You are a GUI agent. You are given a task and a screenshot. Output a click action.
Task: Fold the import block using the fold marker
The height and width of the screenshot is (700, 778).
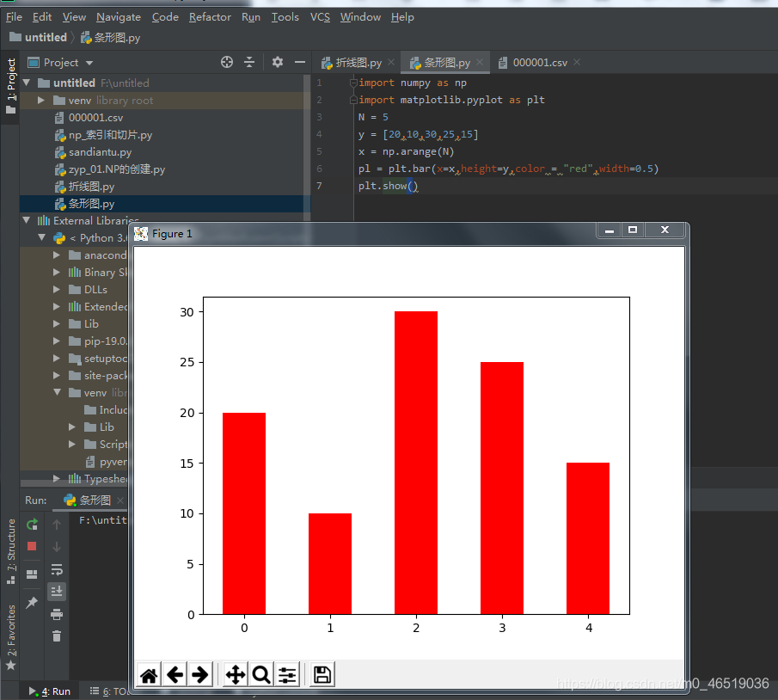pos(353,83)
